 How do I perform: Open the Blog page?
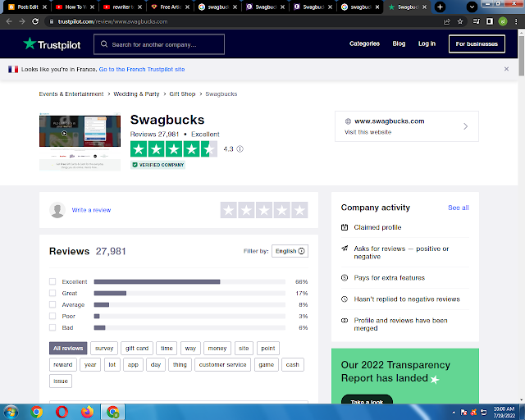coord(399,43)
